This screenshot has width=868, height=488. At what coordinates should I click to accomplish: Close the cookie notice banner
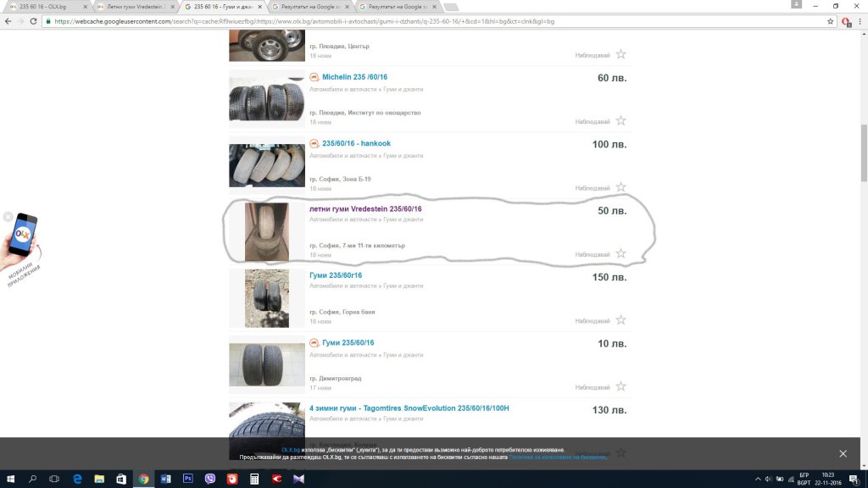[x=843, y=453]
